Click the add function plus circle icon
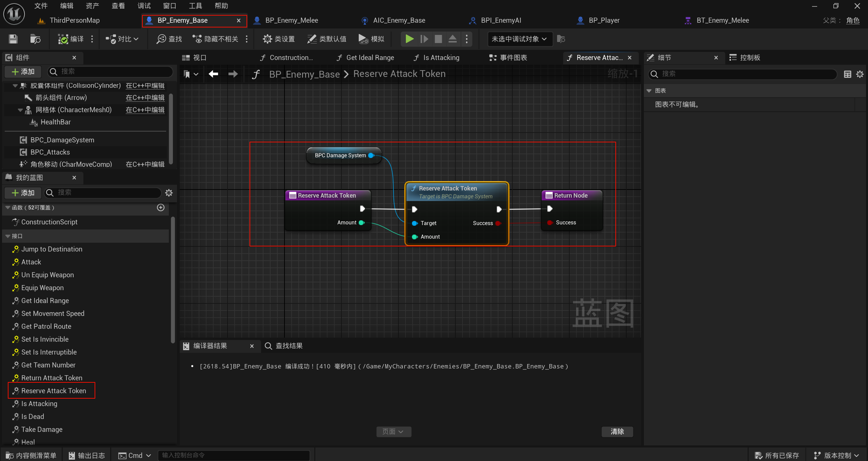Screen dimensions: 868x461 (x=161, y=207)
